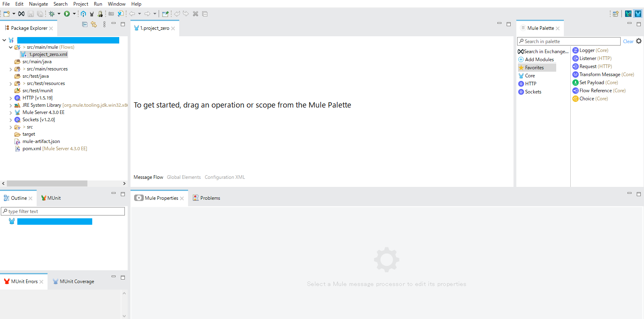The image size is (644, 319).
Task: Click the blue house icon in the toolbar
Action: click(x=83, y=14)
